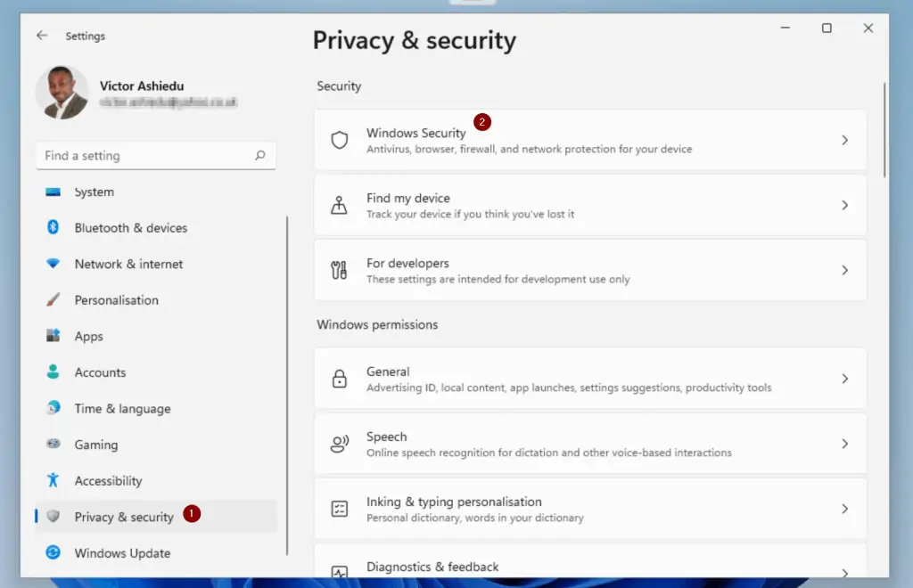Click the General padlock icon
Image resolution: width=913 pixels, height=588 pixels.
click(x=340, y=379)
